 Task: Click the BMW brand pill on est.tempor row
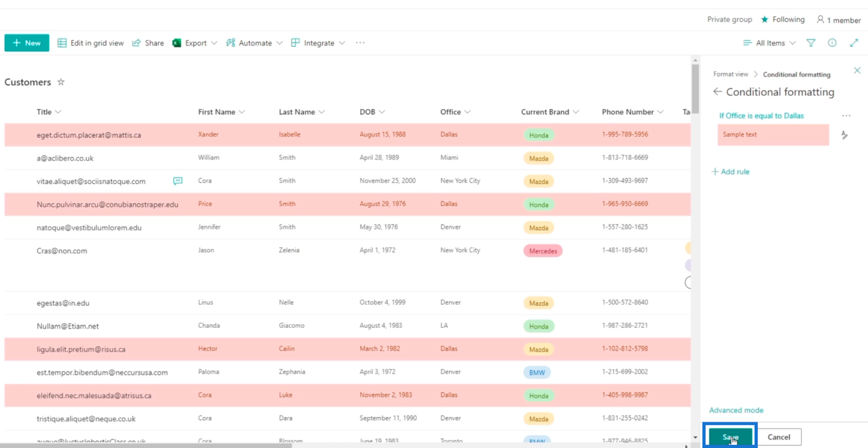[x=537, y=373]
